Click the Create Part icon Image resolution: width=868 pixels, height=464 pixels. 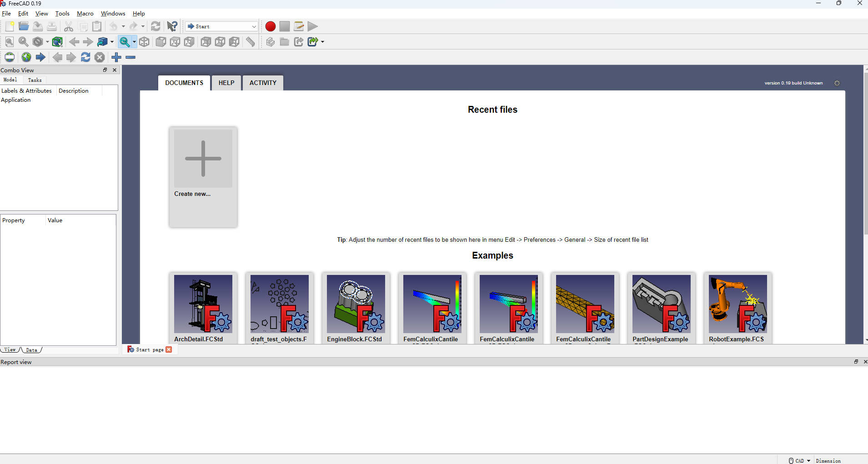(x=271, y=42)
